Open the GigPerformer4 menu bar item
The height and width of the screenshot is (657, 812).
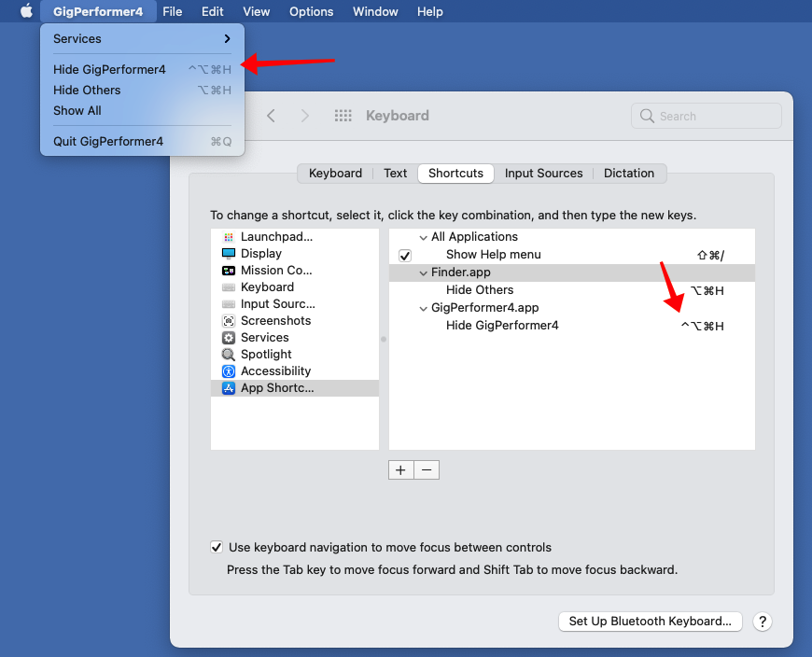[98, 11]
